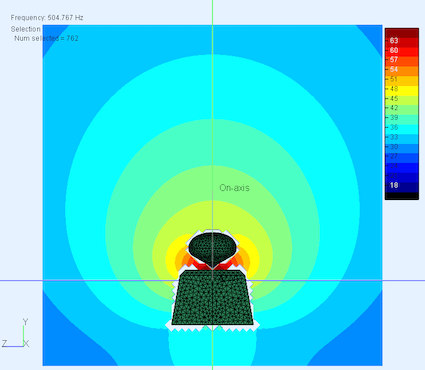Select the rounded driver mesh above cabinet
Image resolution: width=425 pixels, height=370 pixels.
point(213,248)
